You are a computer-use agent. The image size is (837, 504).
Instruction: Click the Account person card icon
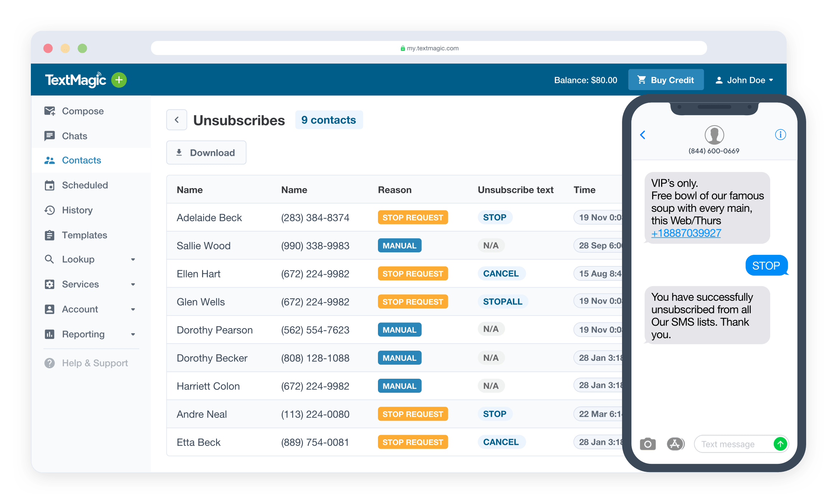50,309
